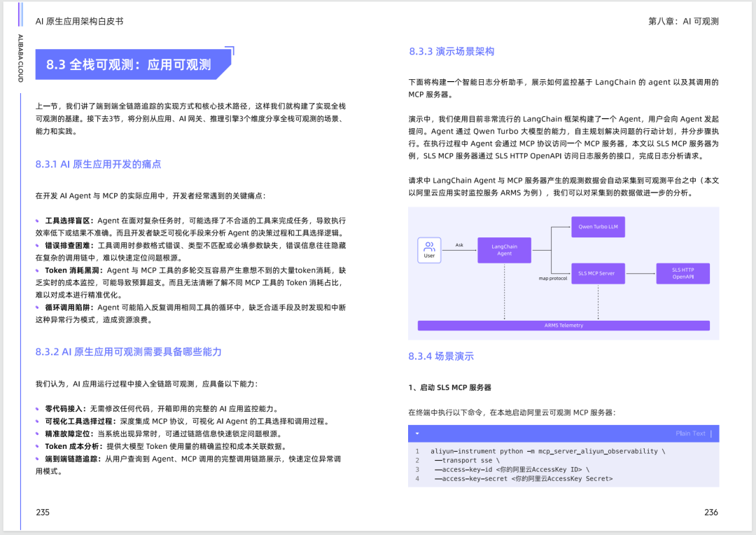756x535 pixels.
Task: Click the bold term 零代码接入
Action: click(66, 409)
